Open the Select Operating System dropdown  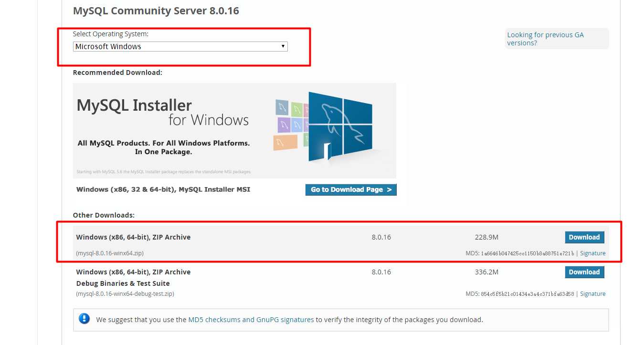coord(180,46)
